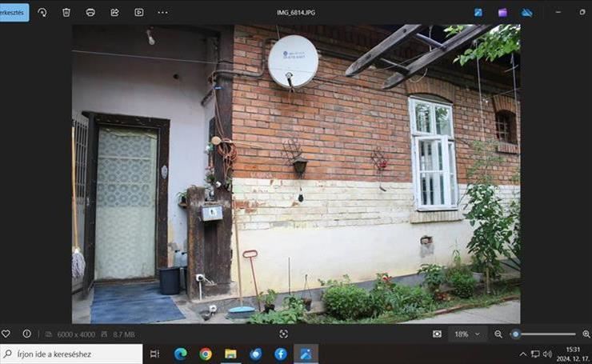
Task: Open the purple Clipchamp icon in title bar
Action: 502,12
